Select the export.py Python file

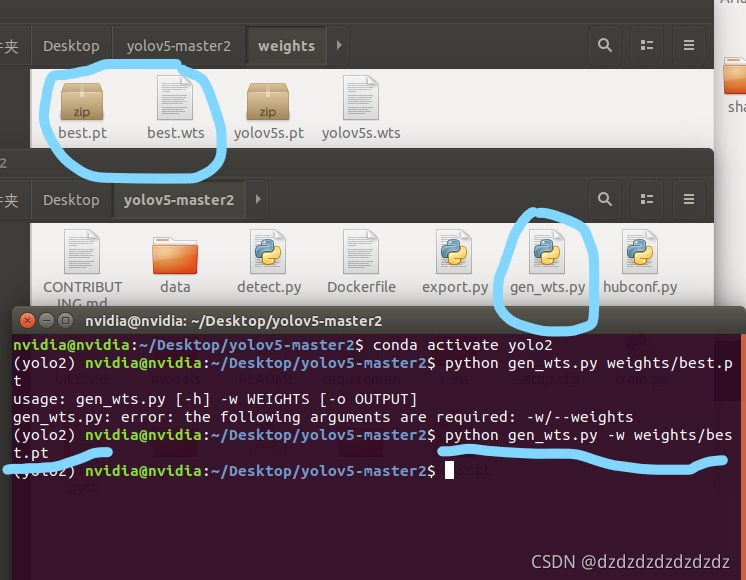click(x=454, y=252)
